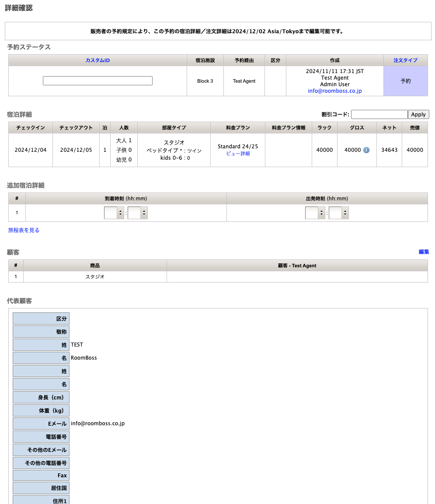The height and width of the screenshot is (504, 435).
Task: Click the info icon beside gross 40000
Action: [x=366, y=150]
